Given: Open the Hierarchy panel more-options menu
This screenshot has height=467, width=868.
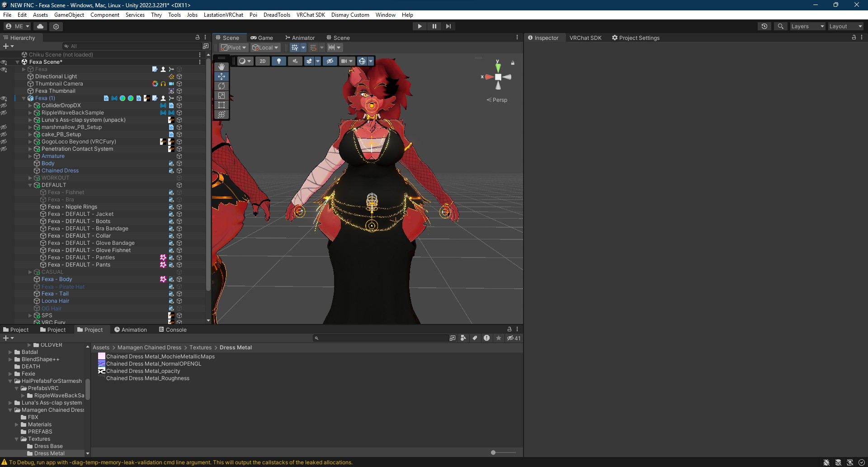Looking at the screenshot, I should 205,38.
